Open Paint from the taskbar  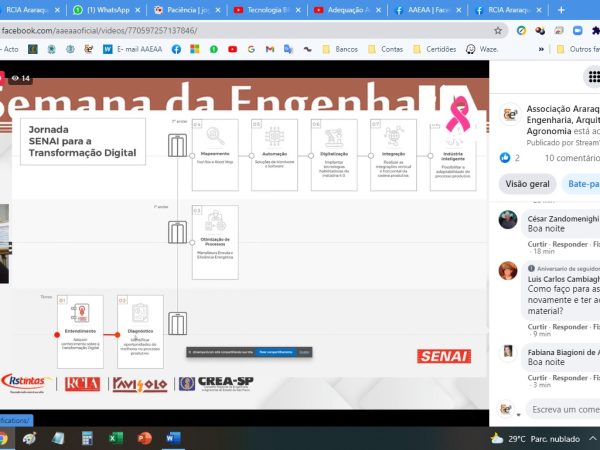[29, 439]
